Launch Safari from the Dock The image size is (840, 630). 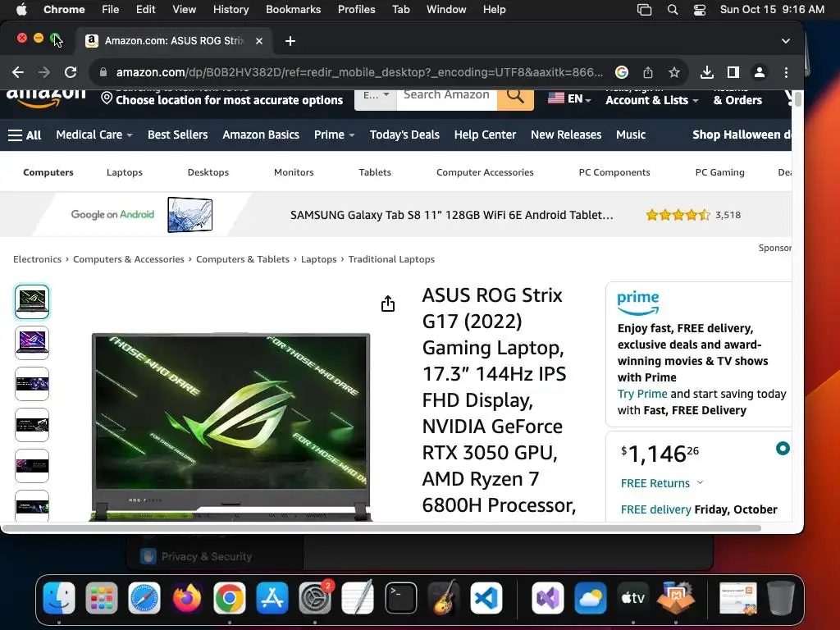(144, 598)
